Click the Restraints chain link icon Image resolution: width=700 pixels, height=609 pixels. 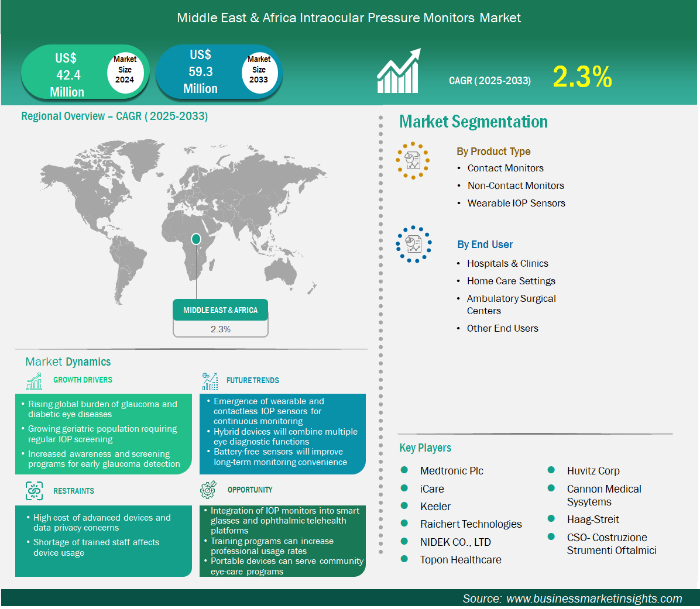click(35, 491)
